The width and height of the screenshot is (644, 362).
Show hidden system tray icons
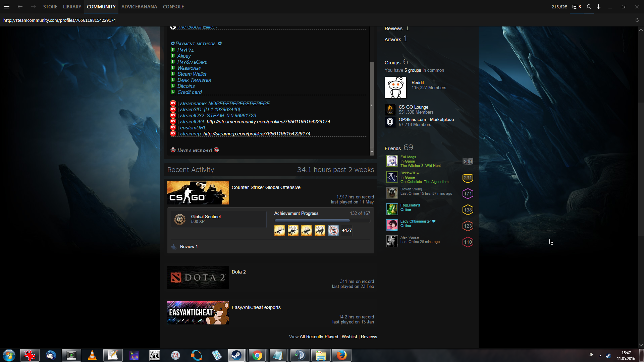point(600,355)
